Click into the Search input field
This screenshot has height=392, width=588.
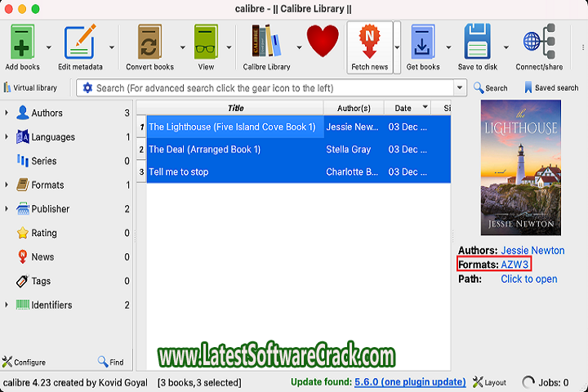pyautogui.click(x=269, y=87)
